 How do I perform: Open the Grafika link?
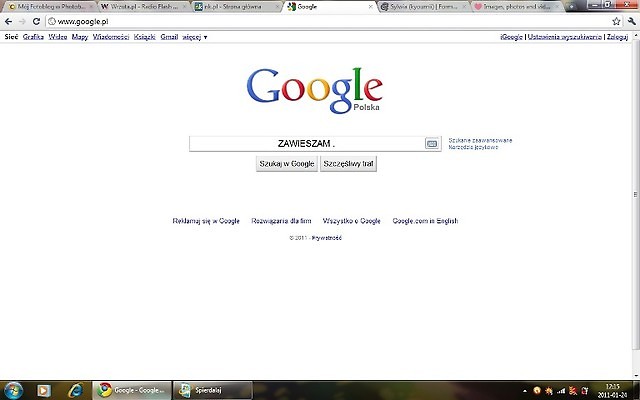33,37
